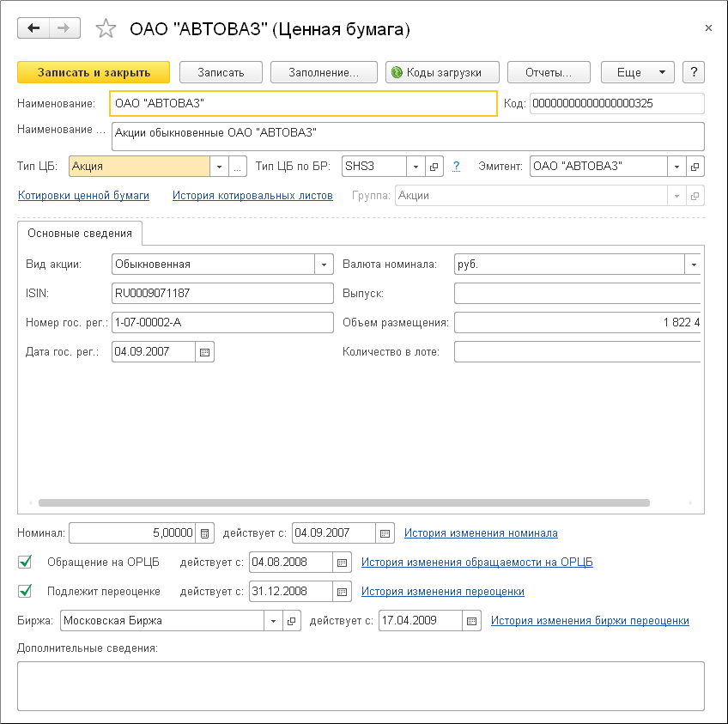This screenshot has height=724, width=728.
Task: Open История изменения переоценки link
Action: [x=443, y=592]
